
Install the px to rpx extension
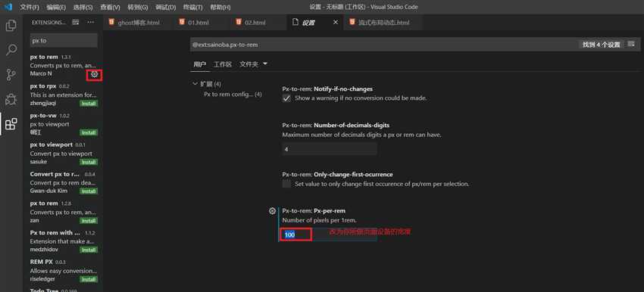[89, 104]
